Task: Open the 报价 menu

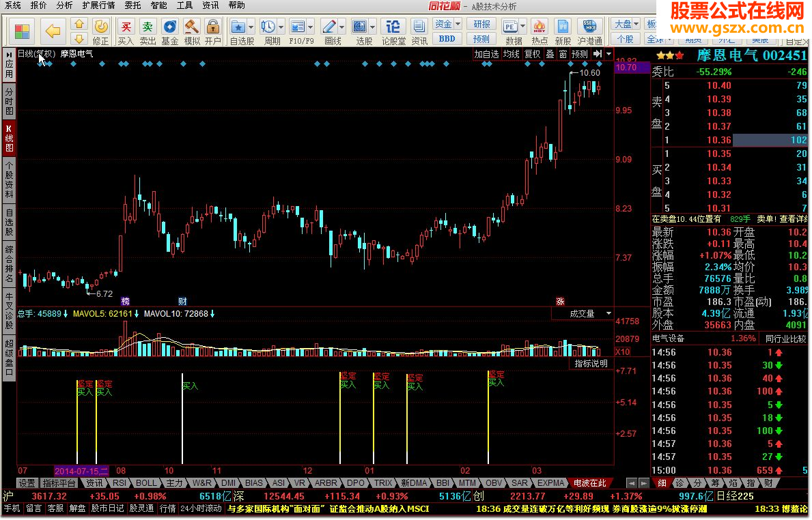Action: click(38, 5)
